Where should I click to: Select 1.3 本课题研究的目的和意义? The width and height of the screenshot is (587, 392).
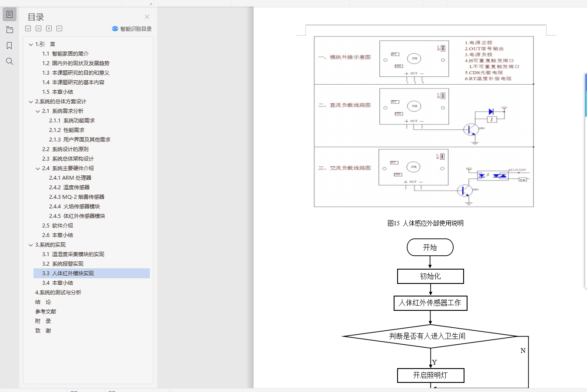coord(76,73)
